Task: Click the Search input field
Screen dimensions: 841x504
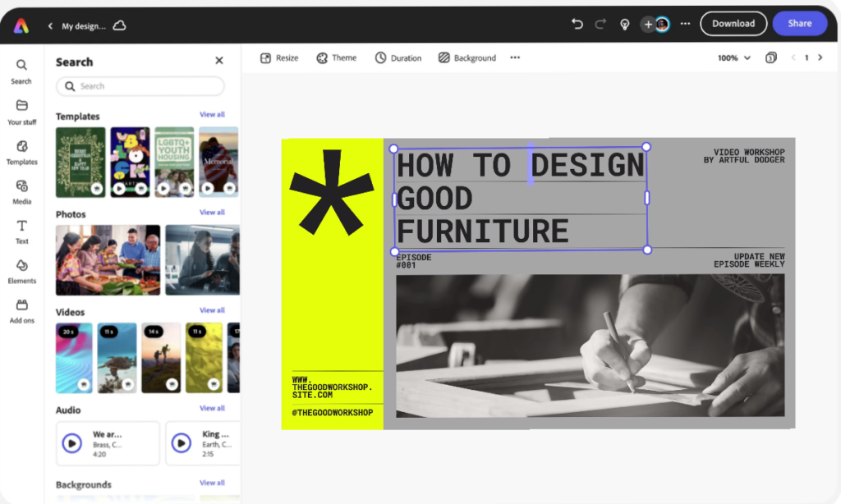Action: (140, 86)
